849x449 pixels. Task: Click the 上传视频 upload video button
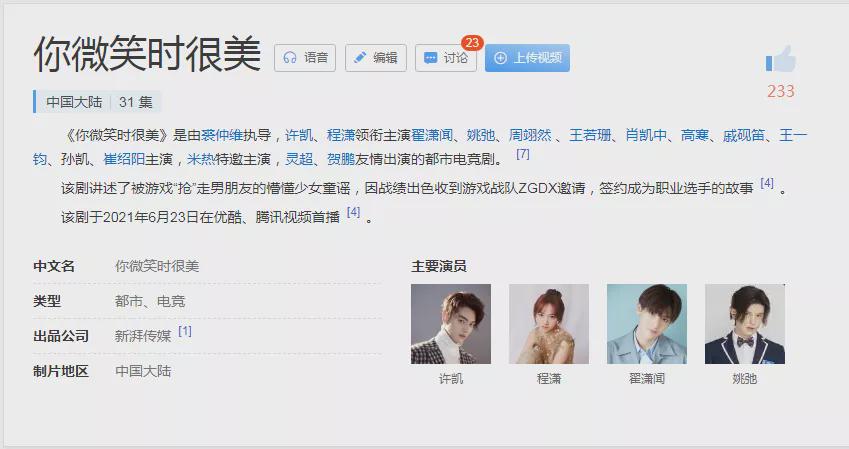coord(527,58)
